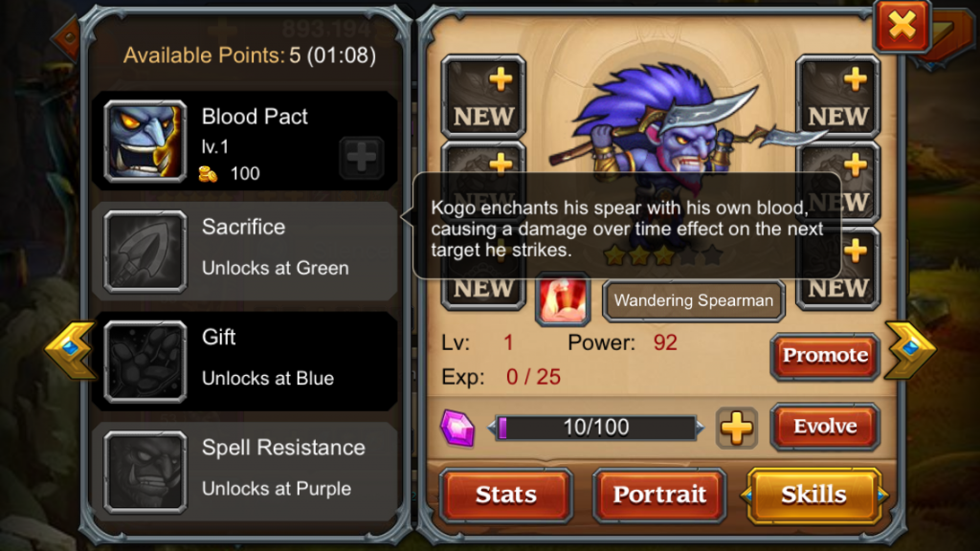
Task: Open the top-left NEW equipment slot
Action: 483,97
